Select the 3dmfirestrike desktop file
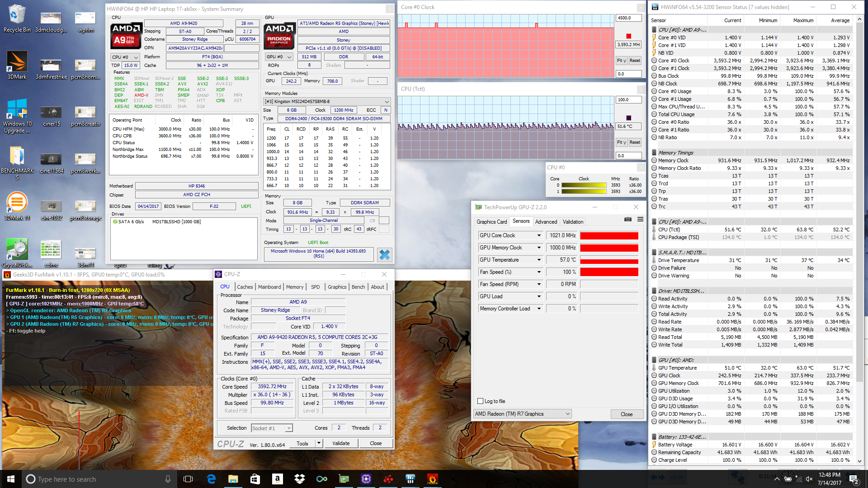 click(x=51, y=69)
